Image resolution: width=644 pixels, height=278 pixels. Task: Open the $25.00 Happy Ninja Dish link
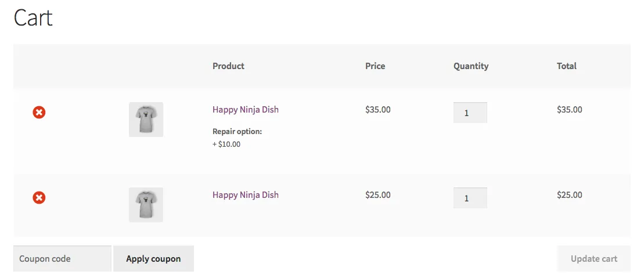pyautogui.click(x=245, y=195)
